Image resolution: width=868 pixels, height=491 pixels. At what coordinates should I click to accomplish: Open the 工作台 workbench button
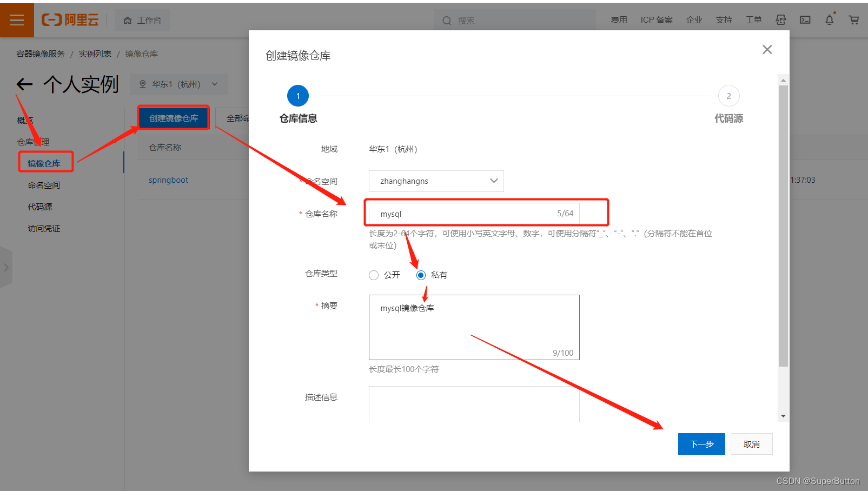pos(142,20)
